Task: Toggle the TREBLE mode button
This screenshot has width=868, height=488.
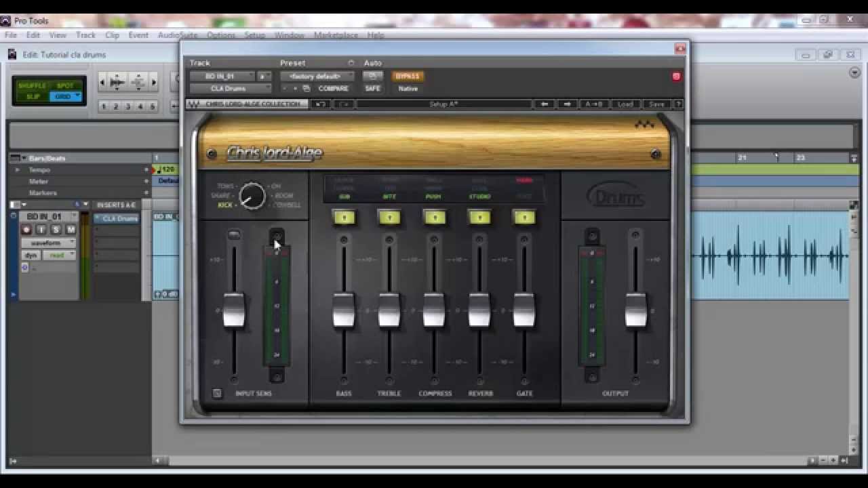Action: click(x=389, y=218)
